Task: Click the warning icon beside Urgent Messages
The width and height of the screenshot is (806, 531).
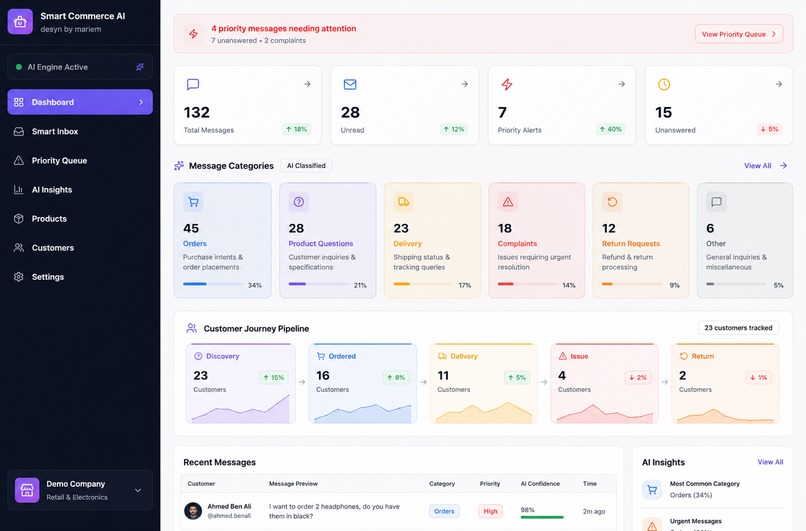Action: [652, 524]
